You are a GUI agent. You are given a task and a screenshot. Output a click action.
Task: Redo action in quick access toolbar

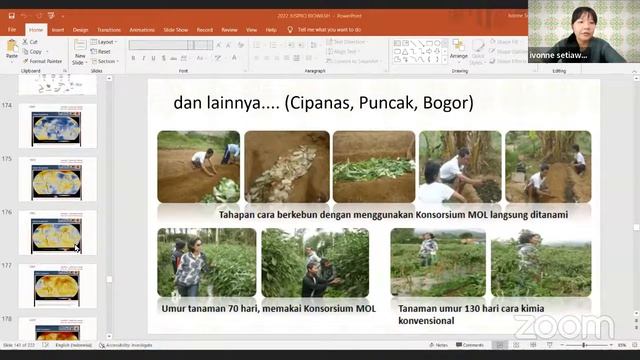[x=39, y=16]
